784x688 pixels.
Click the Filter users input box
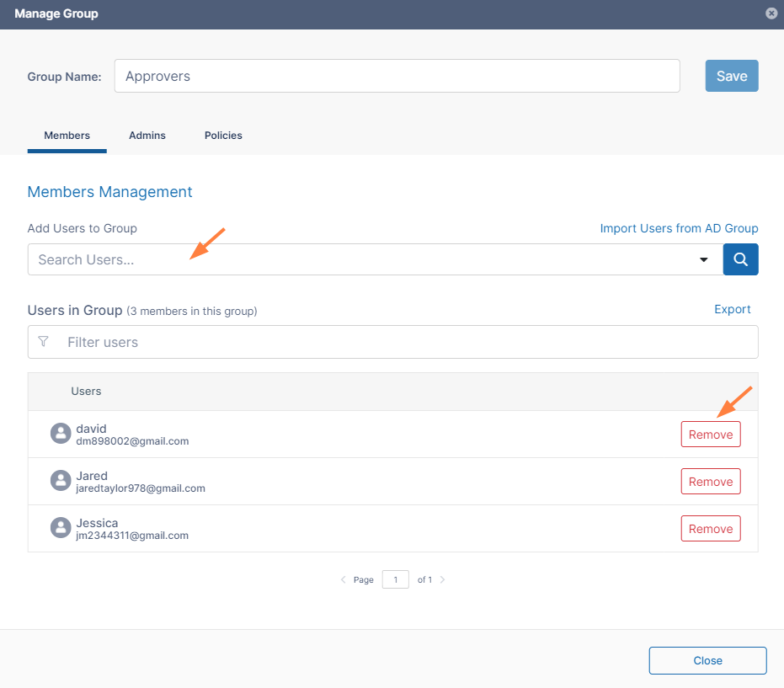tap(404, 342)
